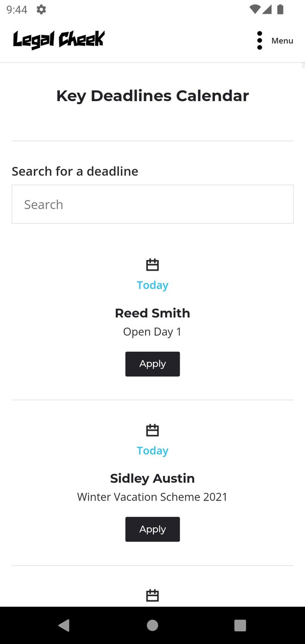Viewport: 305px width, 644px height.
Task: Open recent apps with square button
Action: pyautogui.click(x=240, y=625)
